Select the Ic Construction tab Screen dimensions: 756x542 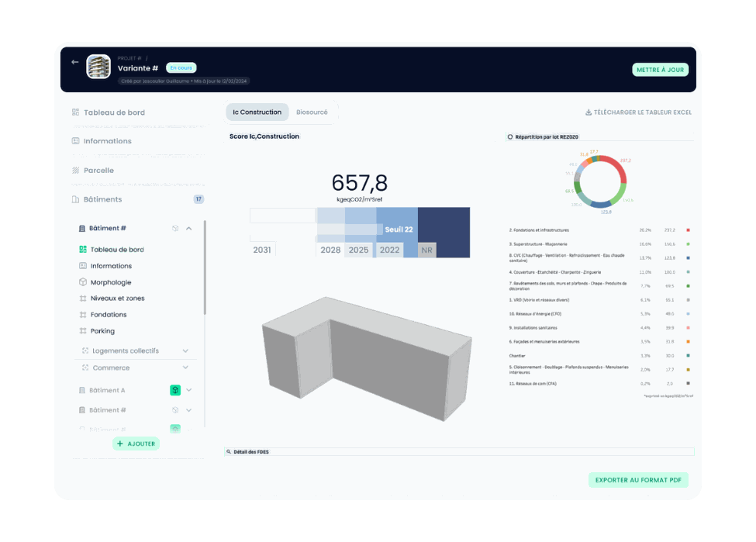pos(257,112)
